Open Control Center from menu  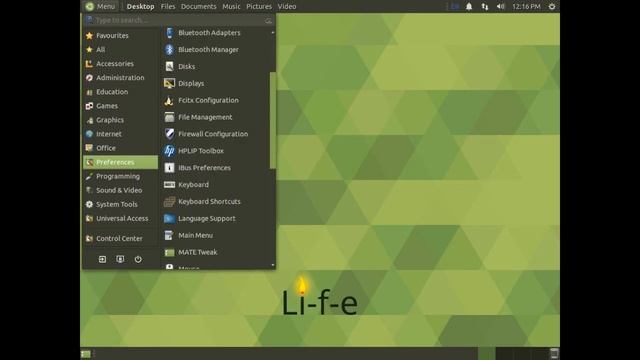(120, 238)
